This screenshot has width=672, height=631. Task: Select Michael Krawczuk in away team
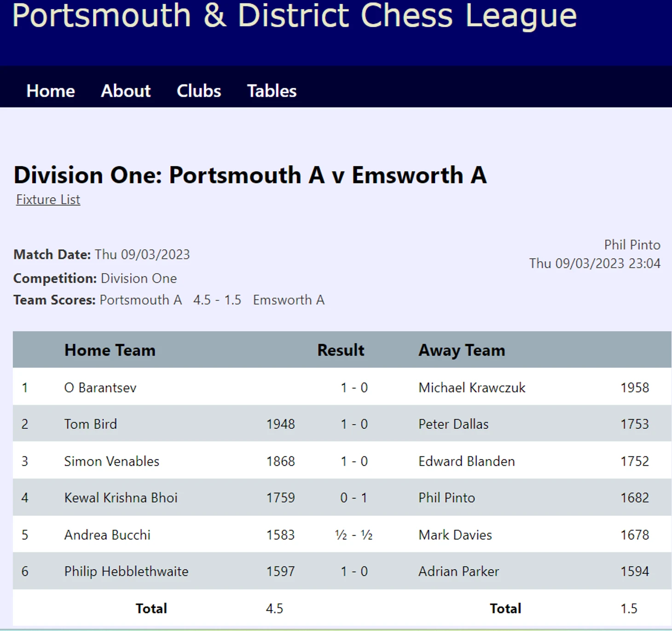[x=472, y=387]
